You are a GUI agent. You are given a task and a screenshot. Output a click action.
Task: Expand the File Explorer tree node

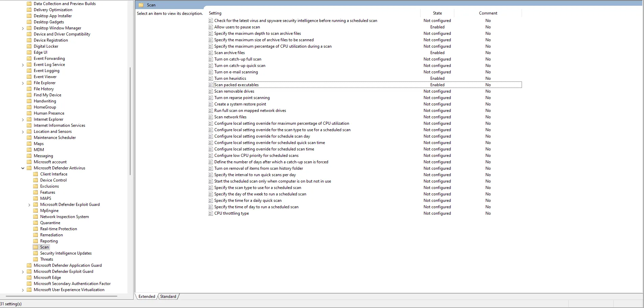coord(23,83)
